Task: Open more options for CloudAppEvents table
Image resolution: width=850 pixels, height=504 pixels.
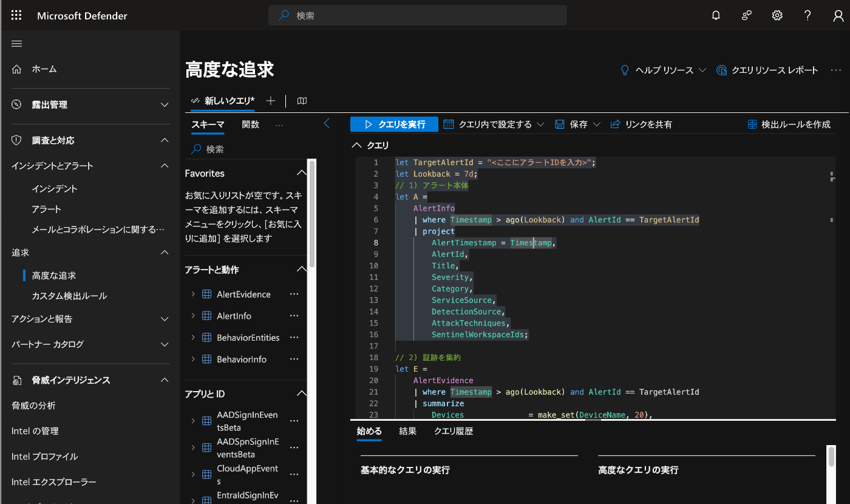Action: click(294, 474)
